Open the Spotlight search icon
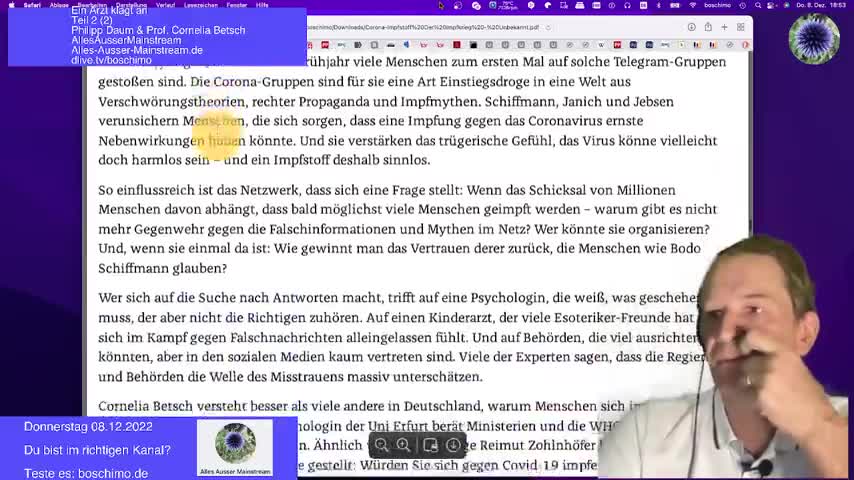Image resolution: width=854 pixels, height=480 pixels. coord(758,5)
